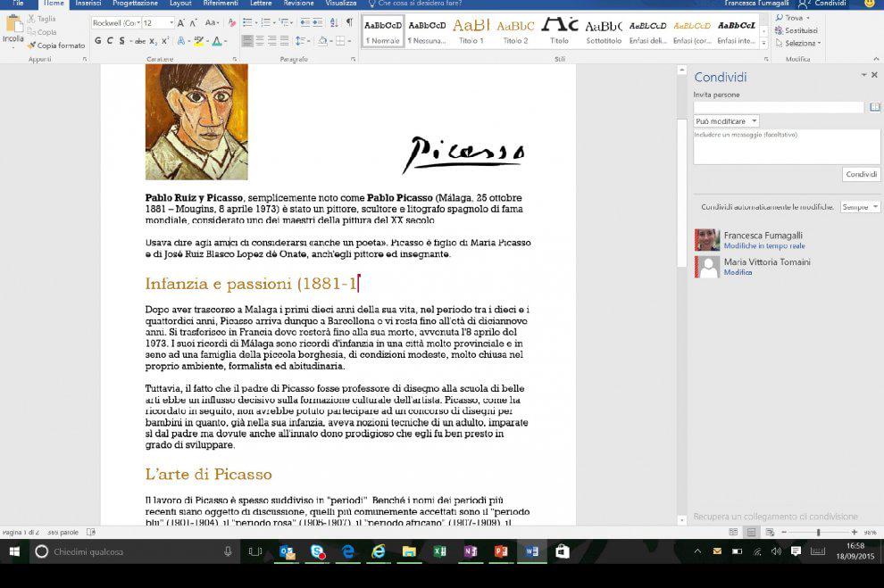Image resolution: width=884 pixels, height=588 pixels.
Task: Apply bold formatting with the G icon
Action: point(98,41)
